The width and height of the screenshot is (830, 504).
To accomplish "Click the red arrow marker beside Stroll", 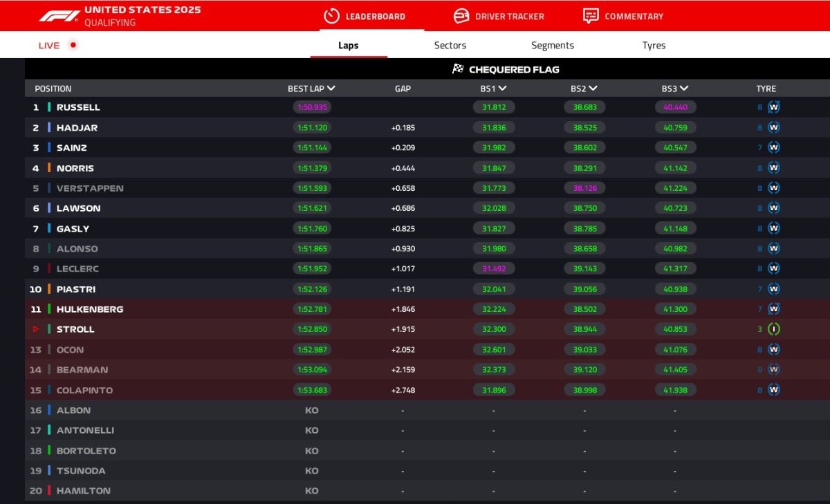I will click(x=36, y=329).
